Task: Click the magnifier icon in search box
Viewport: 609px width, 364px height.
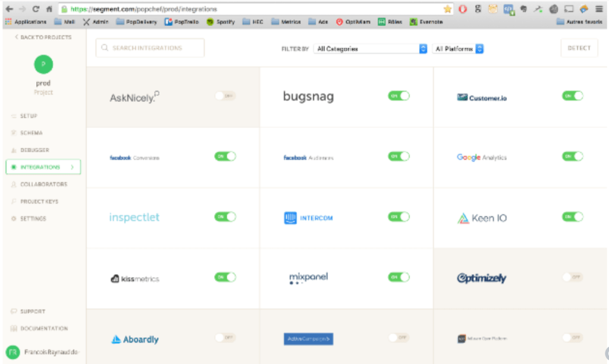Action: (105, 48)
